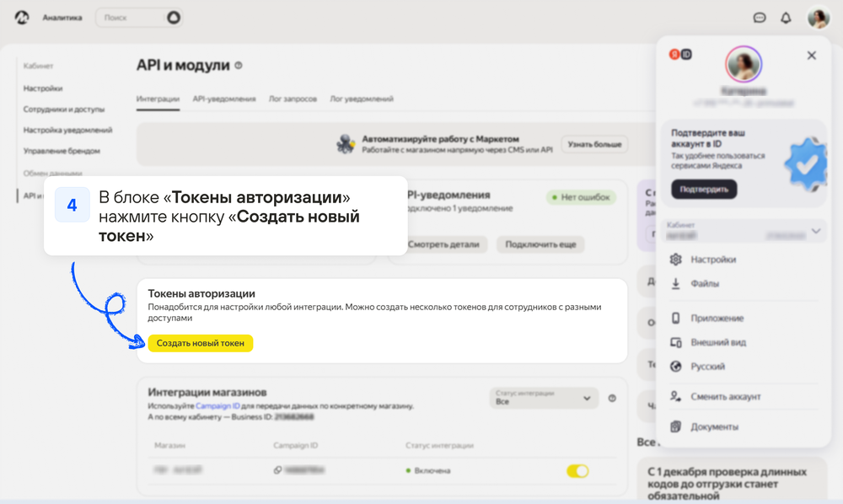Click the blue verification checkmark badge

tap(805, 164)
